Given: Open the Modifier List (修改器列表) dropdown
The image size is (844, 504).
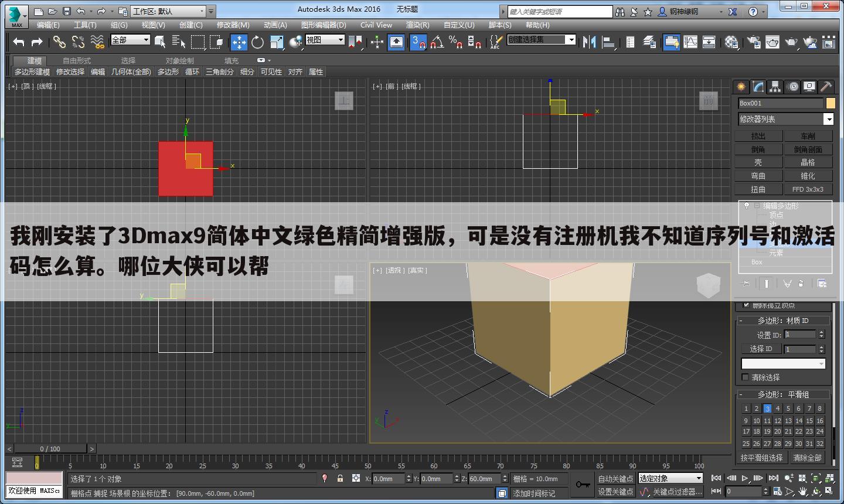Looking at the screenshot, I should tap(785, 119).
